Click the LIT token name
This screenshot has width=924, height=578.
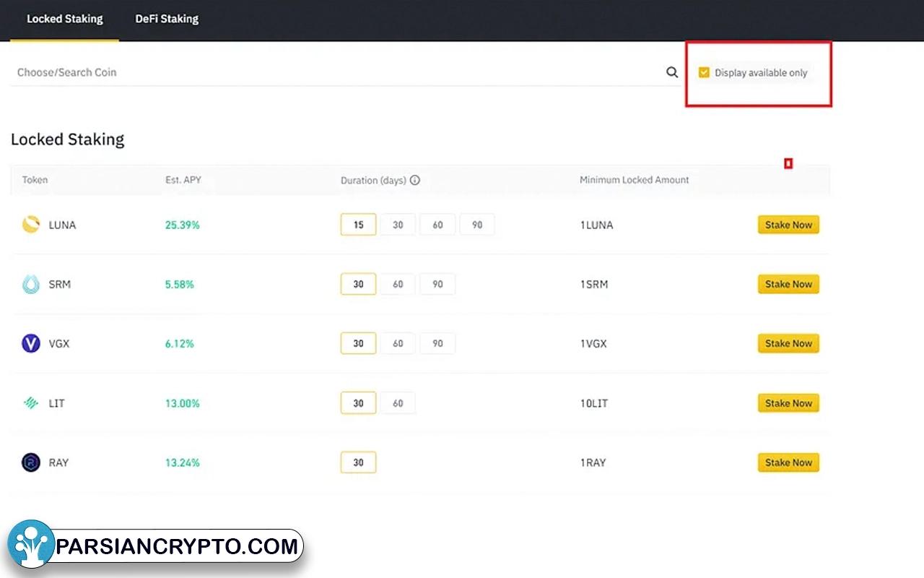coord(56,403)
